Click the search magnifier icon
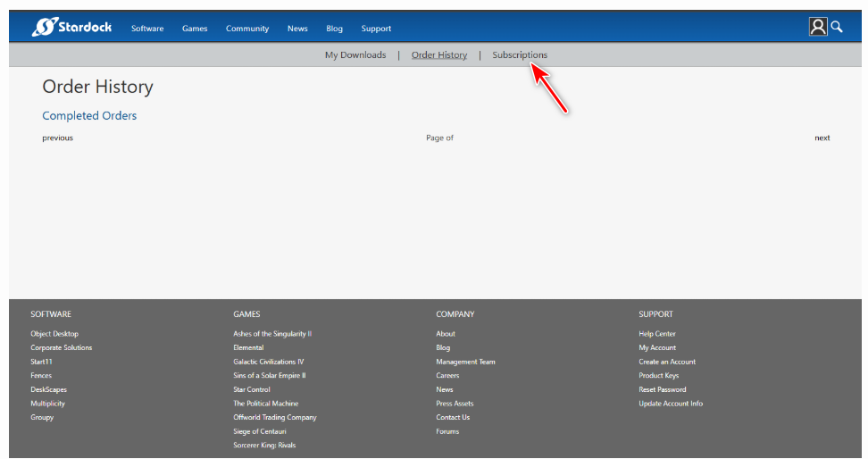The width and height of the screenshot is (868, 459). coord(837,27)
